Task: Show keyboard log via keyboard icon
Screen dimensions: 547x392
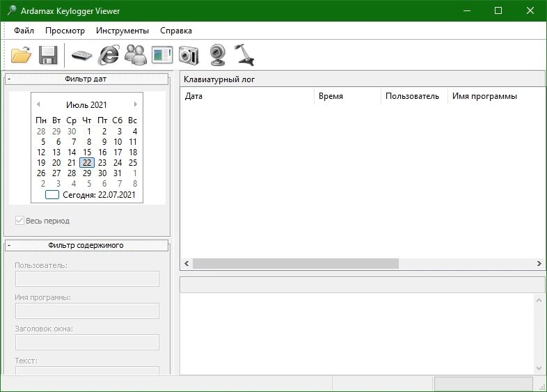Action: click(81, 55)
